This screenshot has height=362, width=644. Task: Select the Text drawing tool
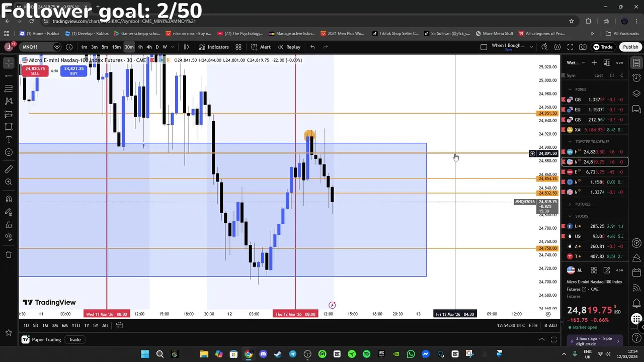coord(9,139)
